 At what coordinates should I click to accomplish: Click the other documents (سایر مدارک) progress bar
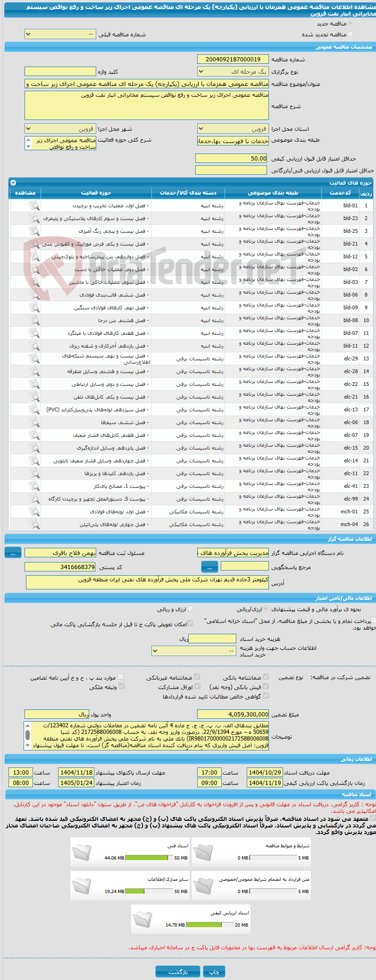tap(149, 891)
